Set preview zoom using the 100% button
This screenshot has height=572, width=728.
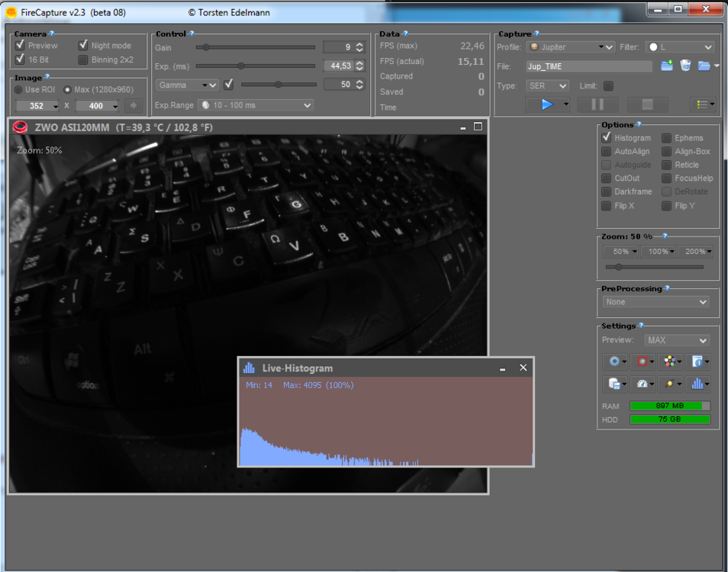(x=659, y=251)
